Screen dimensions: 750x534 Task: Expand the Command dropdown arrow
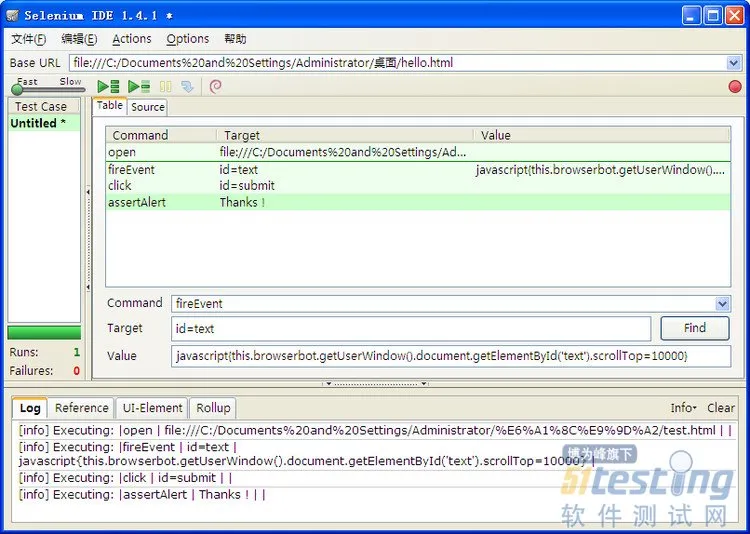pyautogui.click(x=722, y=303)
